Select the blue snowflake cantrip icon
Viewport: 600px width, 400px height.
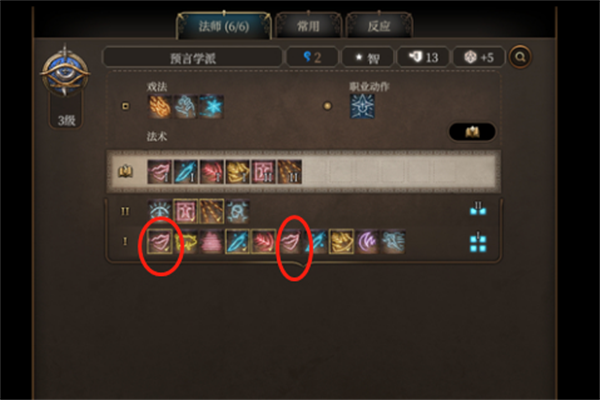tap(211, 106)
